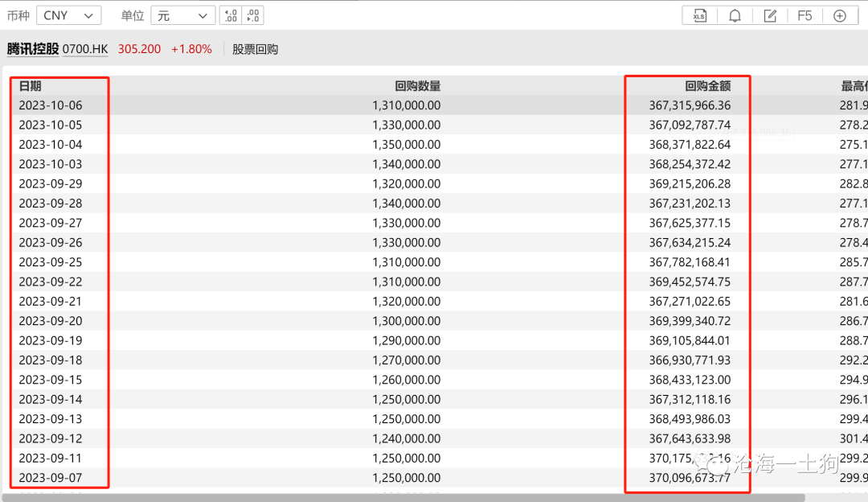The image size is (868, 502).
Task: Click amount 367,271,022.65
Action: pos(690,302)
